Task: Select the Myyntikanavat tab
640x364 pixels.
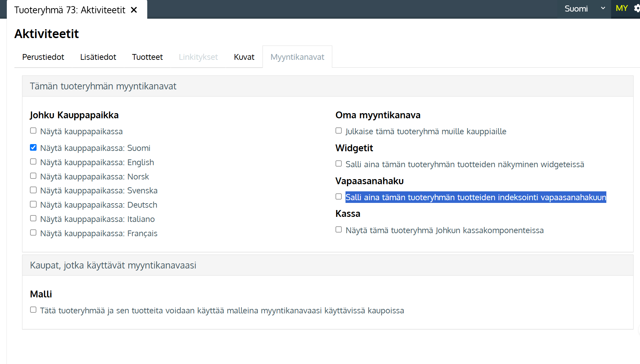Action: [x=297, y=57]
